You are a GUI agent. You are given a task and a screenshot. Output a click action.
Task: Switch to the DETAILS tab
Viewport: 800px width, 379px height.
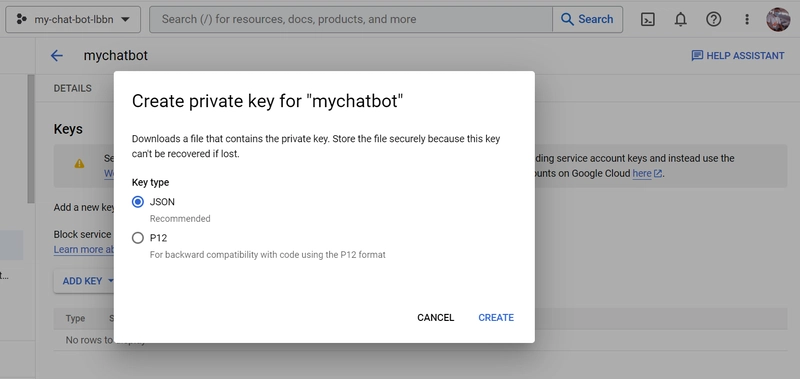[72, 88]
